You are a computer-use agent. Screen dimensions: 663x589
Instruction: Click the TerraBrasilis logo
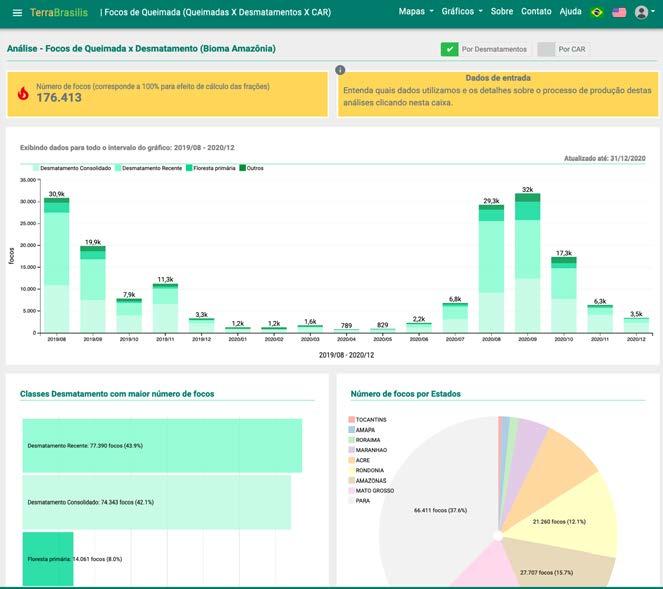[x=59, y=13]
